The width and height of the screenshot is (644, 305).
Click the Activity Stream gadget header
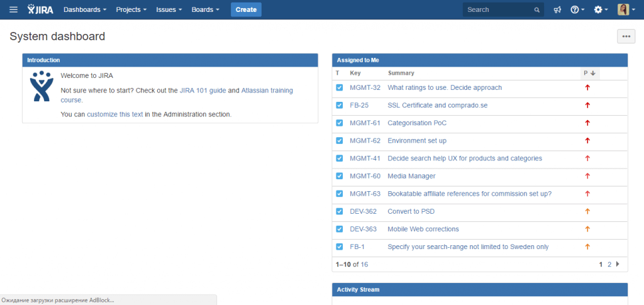point(480,289)
